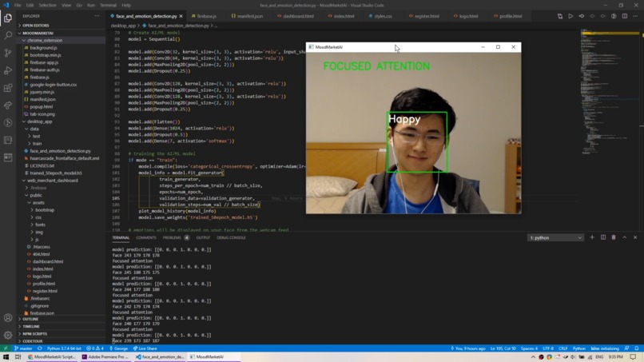Viewport: 644px width, 362px height.
Task: Collapse the chrome_extension folder
Action: [x=61, y=40]
